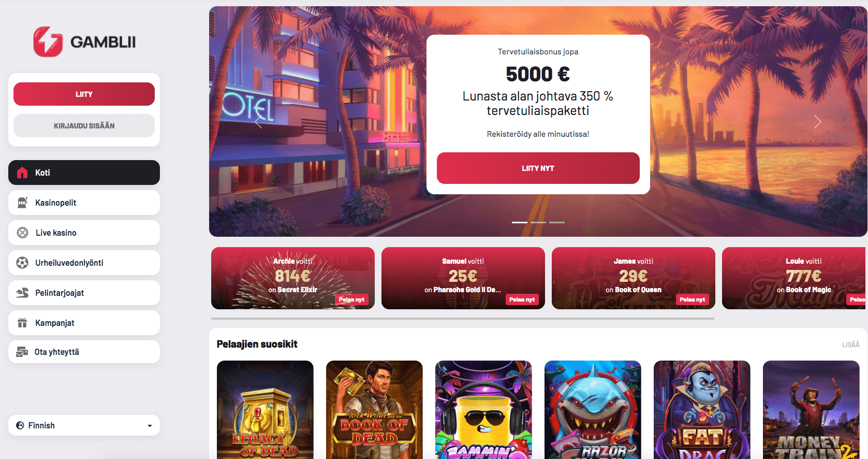Screen dimensions: 868x459
Task: Click the Gamblii logo
Action: tap(84, 42)
